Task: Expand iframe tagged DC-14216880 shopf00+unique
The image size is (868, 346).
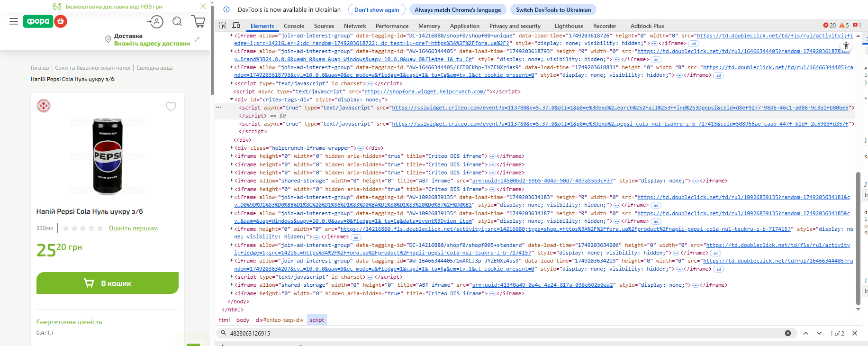Action: click(x=232, y=36)
